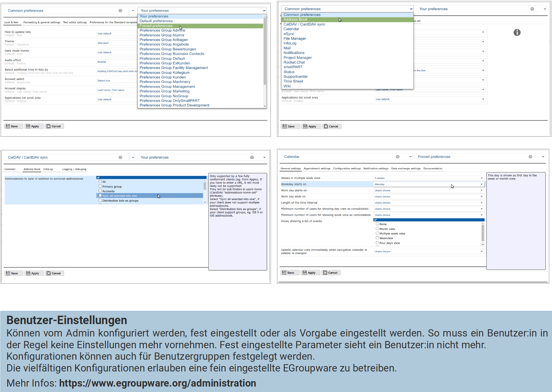Enable the 'Month view' checkbox

[x=377, y=229]
